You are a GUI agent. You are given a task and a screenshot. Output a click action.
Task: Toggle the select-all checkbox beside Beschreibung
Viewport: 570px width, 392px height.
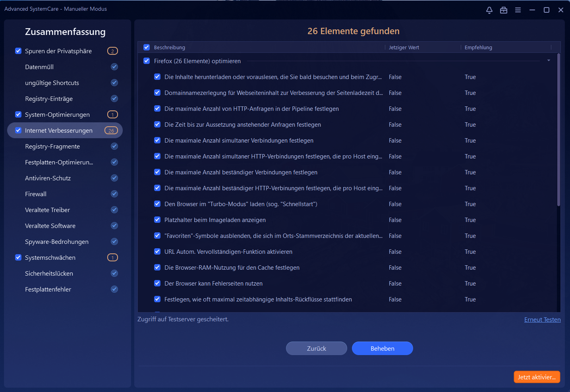tap(147, 47)
